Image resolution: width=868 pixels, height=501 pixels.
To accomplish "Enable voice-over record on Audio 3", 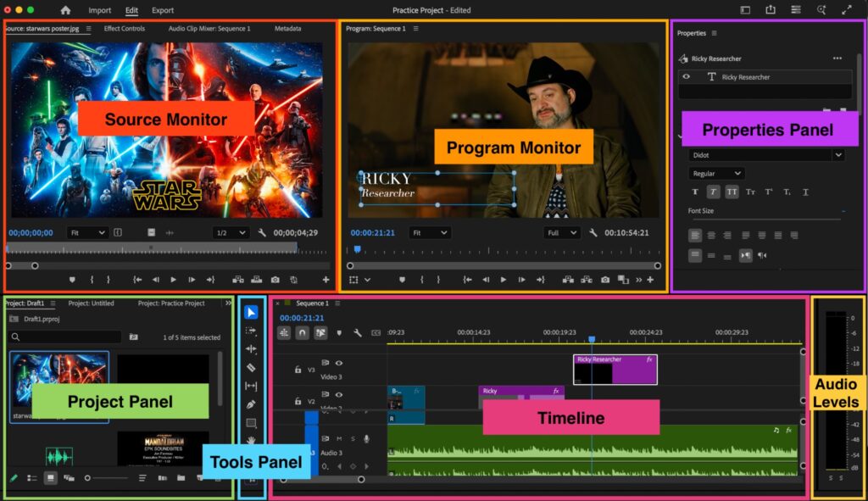I will (366, 438).
